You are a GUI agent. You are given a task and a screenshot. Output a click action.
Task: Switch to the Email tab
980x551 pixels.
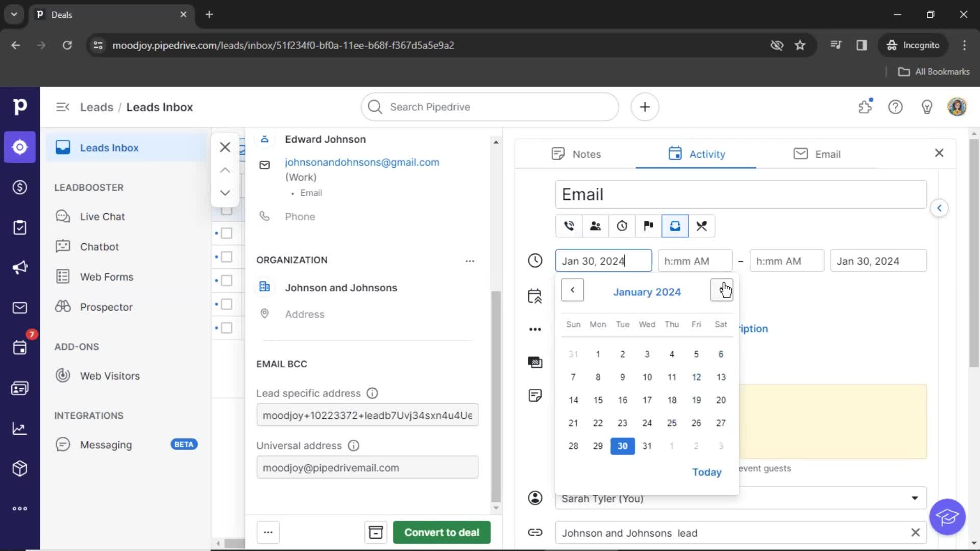[817, 154]
